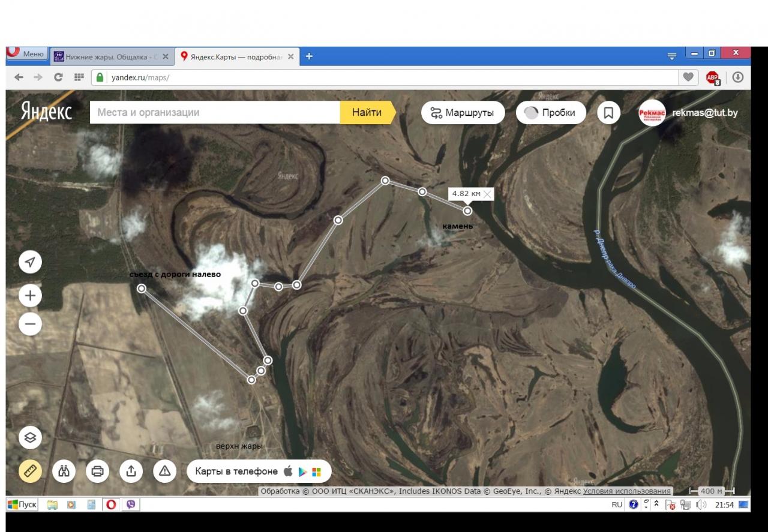
Task: Open the map layers selector
Action: [x=30, y=438]
